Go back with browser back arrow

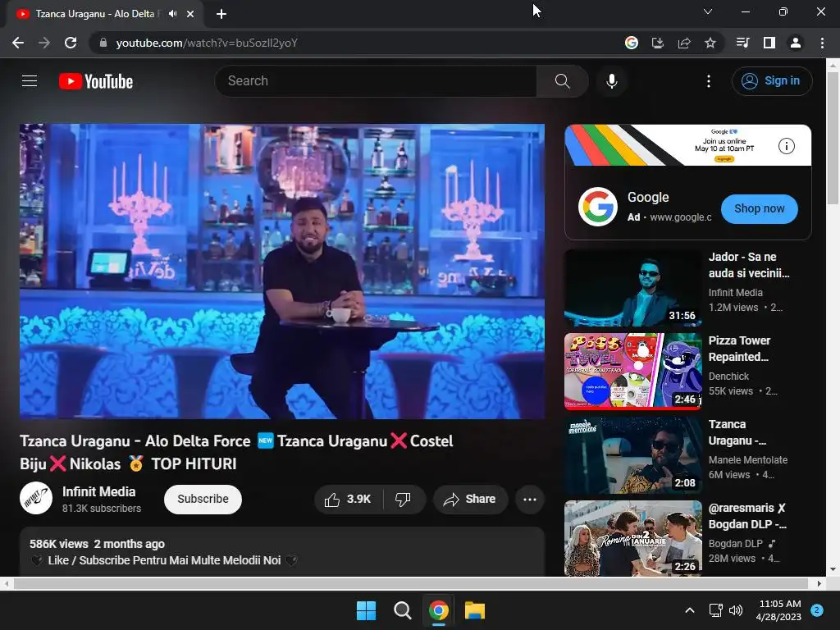pos(18,43)
